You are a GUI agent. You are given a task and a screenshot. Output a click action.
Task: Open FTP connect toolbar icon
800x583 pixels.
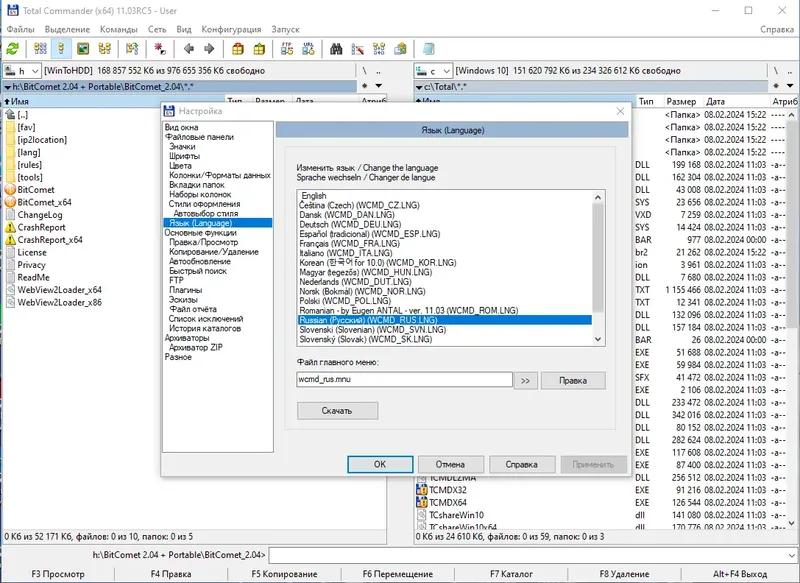[x=287, y=49]
